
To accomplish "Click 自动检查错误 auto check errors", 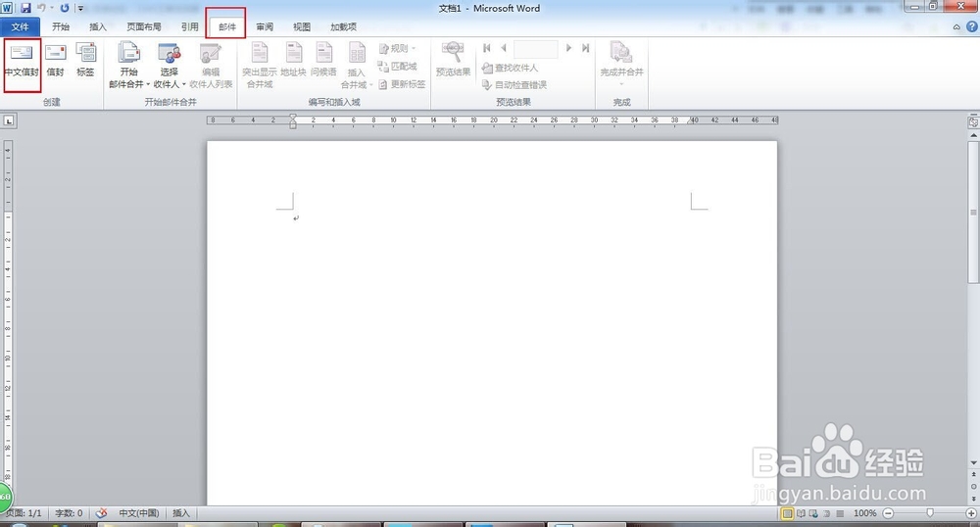I will (x=514, y=85).
